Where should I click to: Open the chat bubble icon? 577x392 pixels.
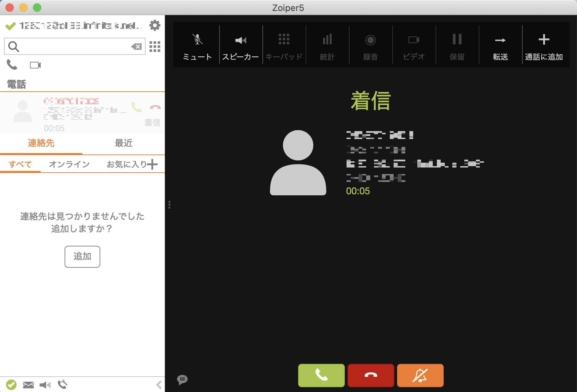coord(182,380)
